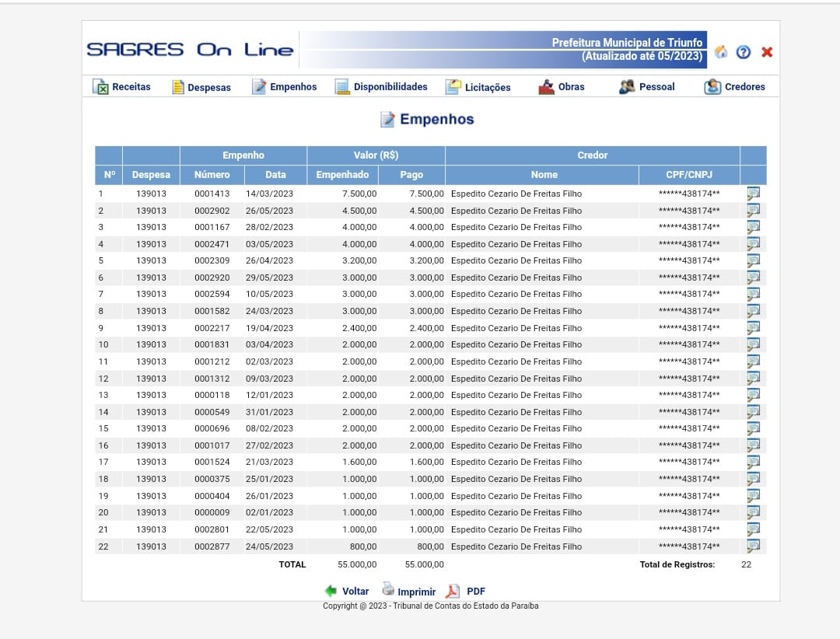Open the Receitas menu
The image size is (840, 639).
click(122, 87)
